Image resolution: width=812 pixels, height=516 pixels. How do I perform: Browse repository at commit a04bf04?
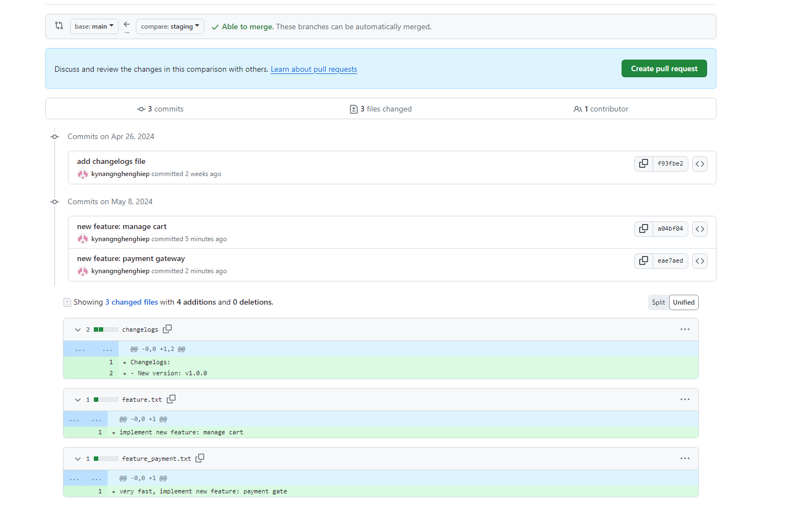click(699, 229)
